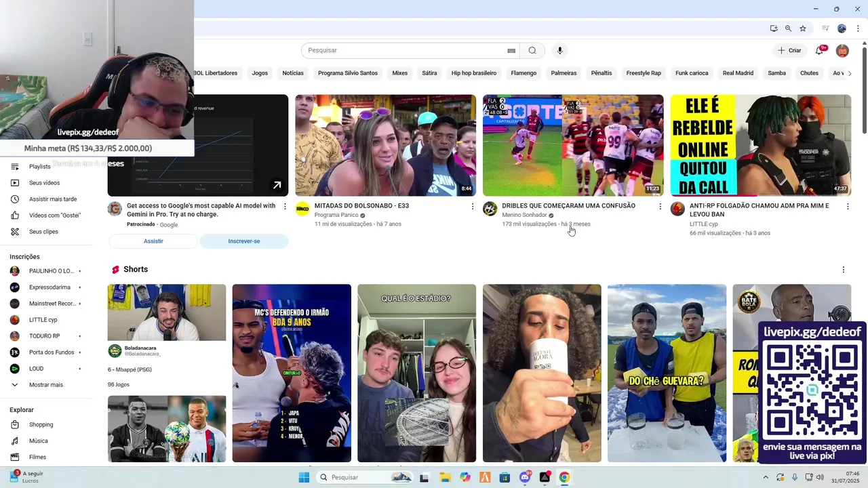Click the taskbar Pesquisar search box

365,477
